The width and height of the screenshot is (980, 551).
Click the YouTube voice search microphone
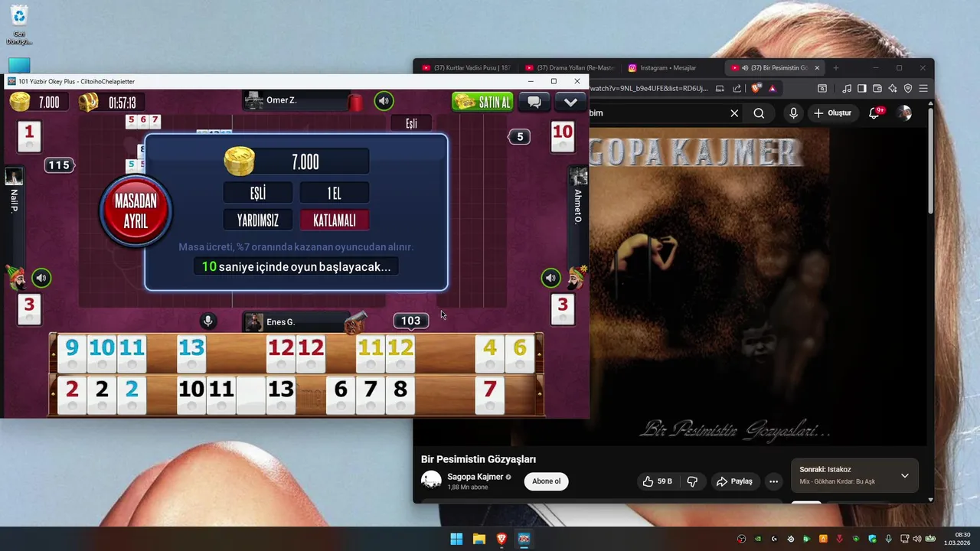pyautogui.click(x=793, y=113)
